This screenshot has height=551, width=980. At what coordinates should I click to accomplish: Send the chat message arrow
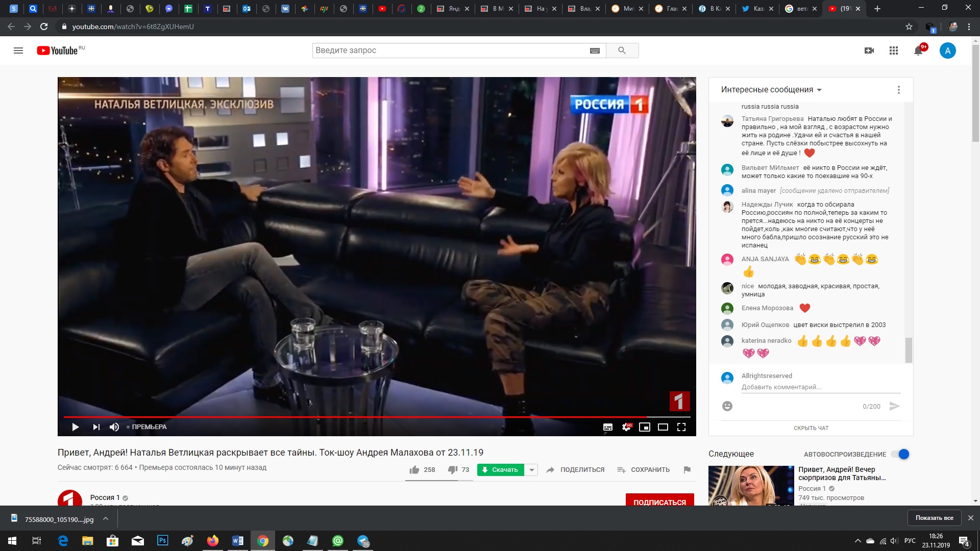click(x=894, y=406)
